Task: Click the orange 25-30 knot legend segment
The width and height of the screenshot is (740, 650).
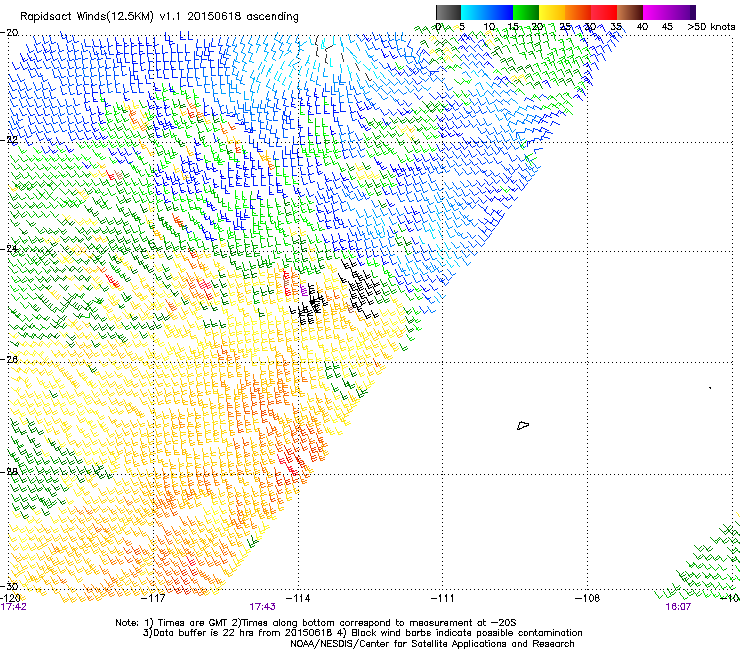Action: [578, 12]
